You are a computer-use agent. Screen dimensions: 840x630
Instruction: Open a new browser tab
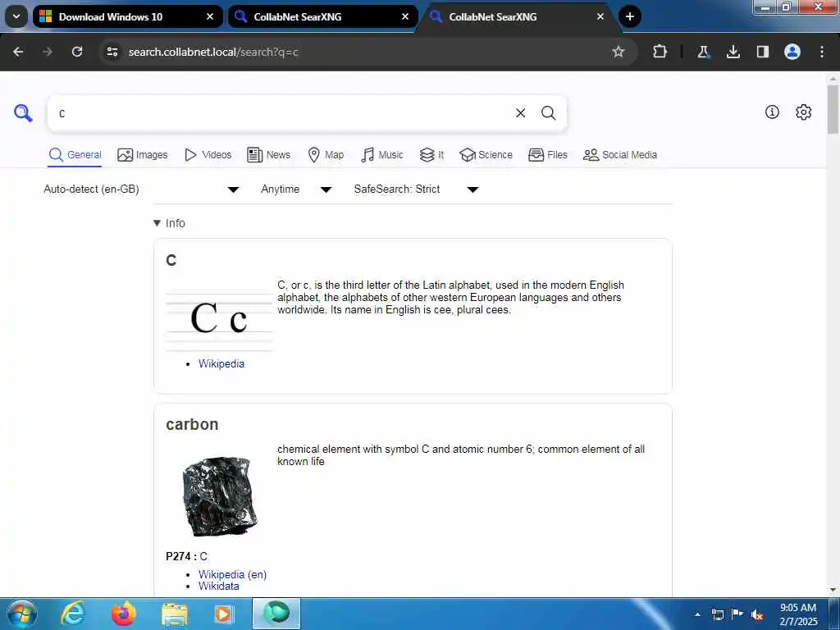(630, 16)
